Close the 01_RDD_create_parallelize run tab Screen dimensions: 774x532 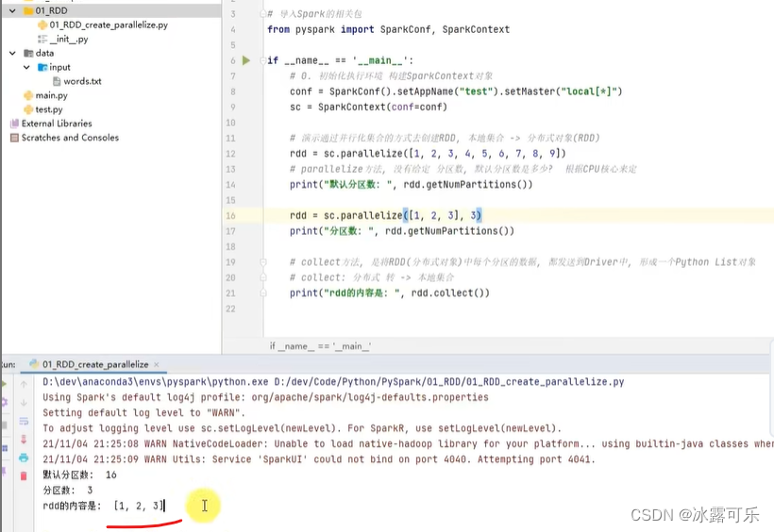point(157,364)
